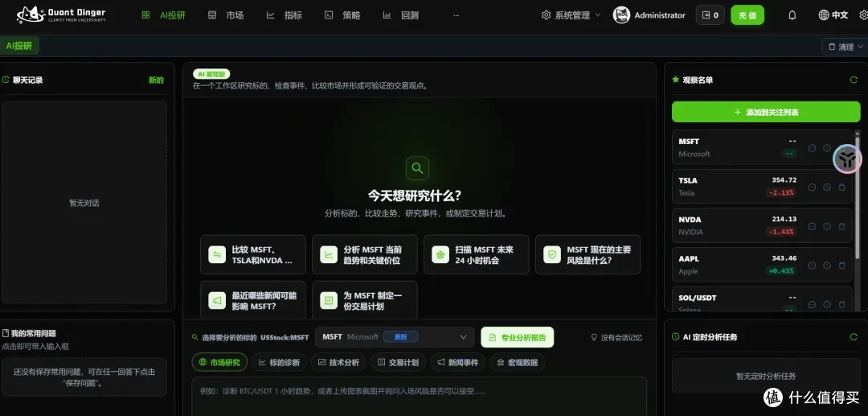Click the 专业分析报告 button
The width and height of the screenshot is (868, 416).
click(517, 337)
